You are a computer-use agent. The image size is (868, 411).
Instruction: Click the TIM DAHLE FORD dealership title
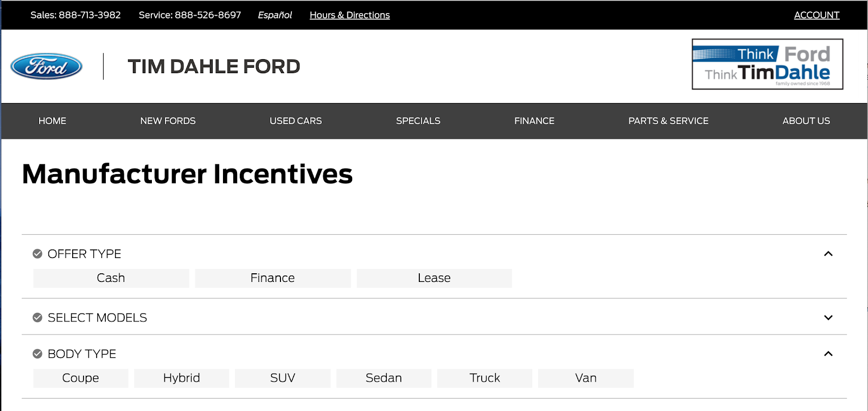point(214,67)
